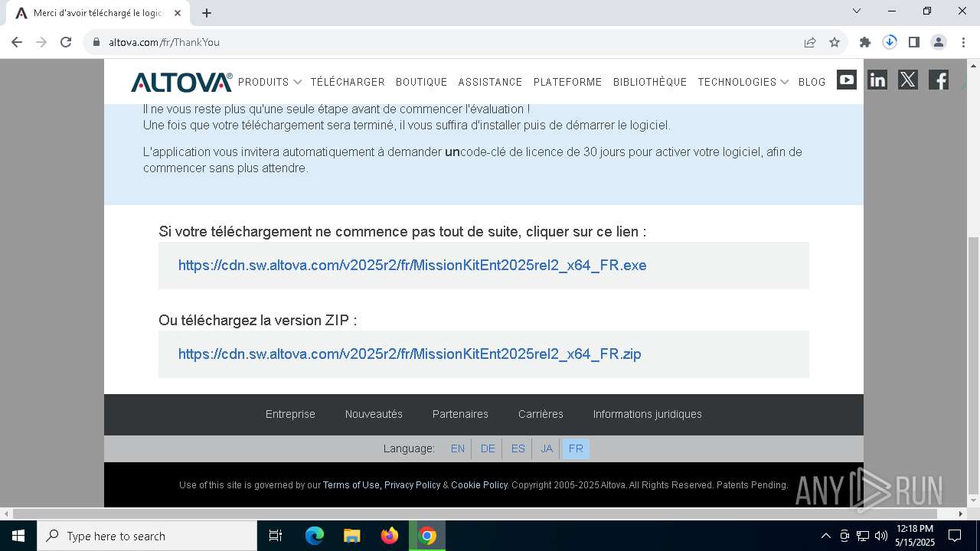Switch site language to EN
The width and height of the screenshot is (980, 551).
point(458,448)
